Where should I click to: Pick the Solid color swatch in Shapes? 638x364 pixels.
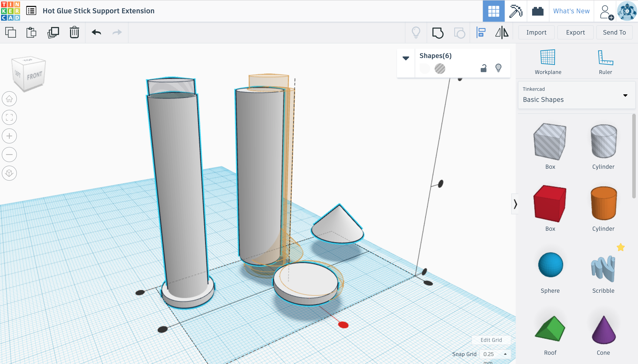click(425, 68)
